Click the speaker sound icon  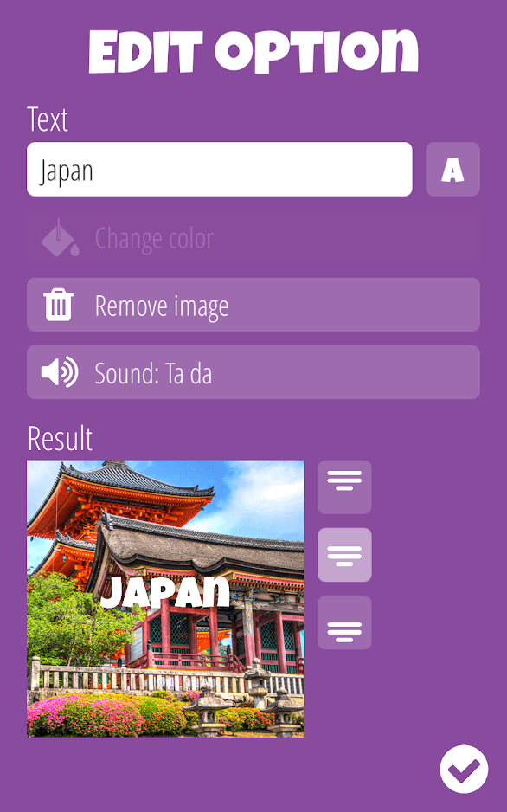[x=60, y=372]
